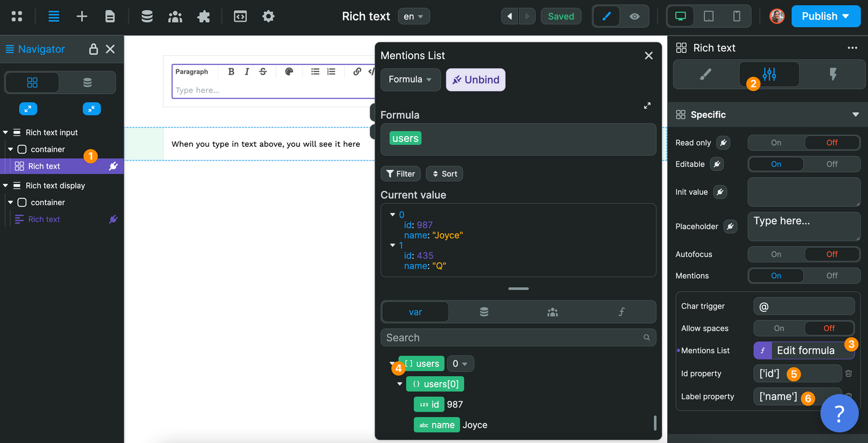Insert bullet list in editor

(315, 72)
